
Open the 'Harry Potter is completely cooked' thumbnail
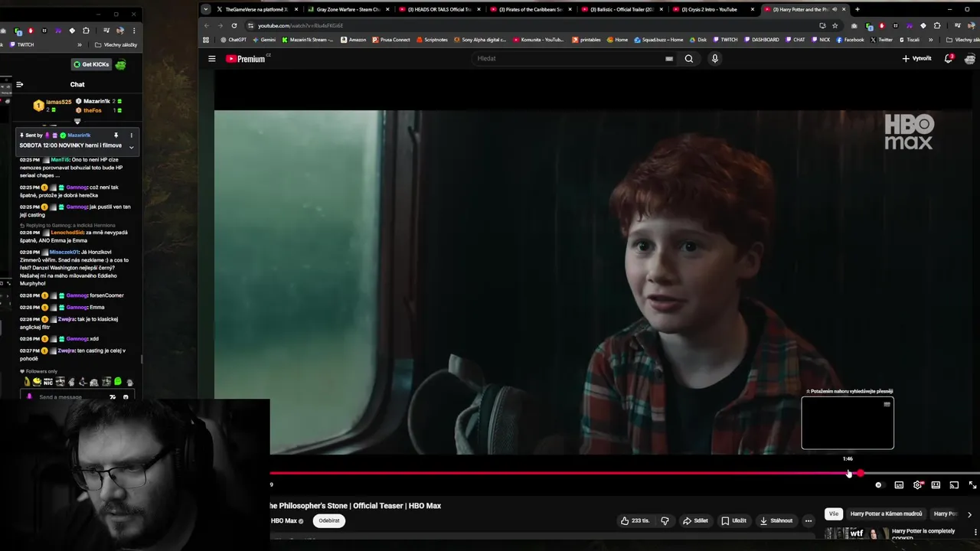(x=856, y=533)
